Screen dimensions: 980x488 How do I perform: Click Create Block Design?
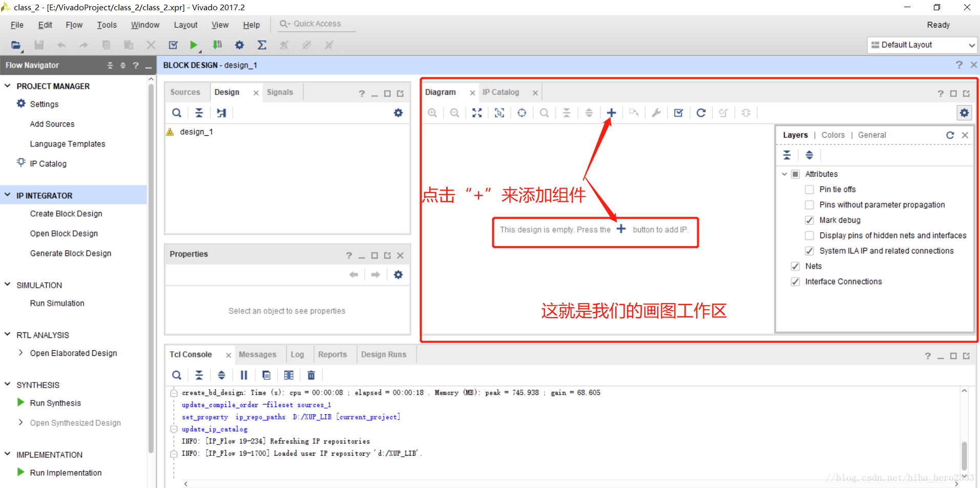(x=66, y=214)
